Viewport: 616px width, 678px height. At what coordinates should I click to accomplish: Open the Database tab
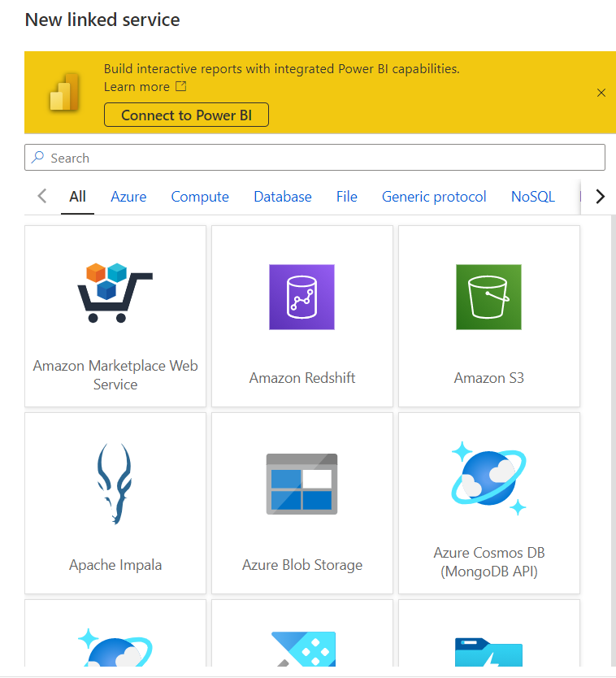tap(283, 197)
